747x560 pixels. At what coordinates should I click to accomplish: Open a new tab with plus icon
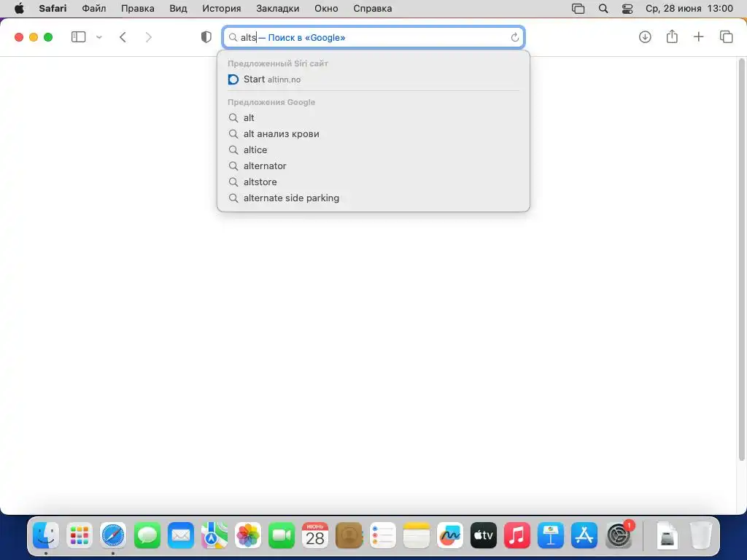pos(698,36)
